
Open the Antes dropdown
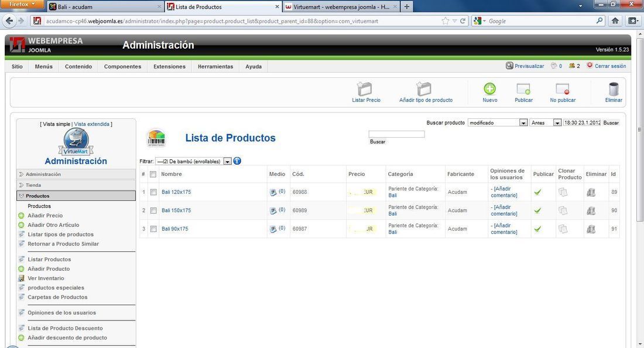(x=545, y=122)
